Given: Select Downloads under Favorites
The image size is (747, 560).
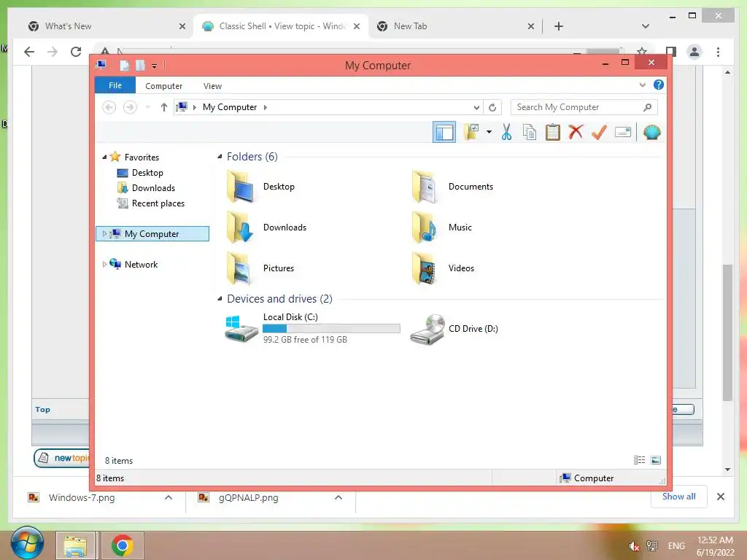Looking at the screenshot, I should (x=153, y=187).
